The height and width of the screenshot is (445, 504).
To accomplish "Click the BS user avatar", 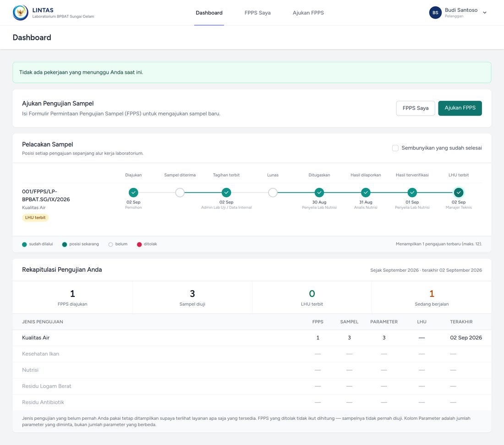I will (x=435, y=12).
